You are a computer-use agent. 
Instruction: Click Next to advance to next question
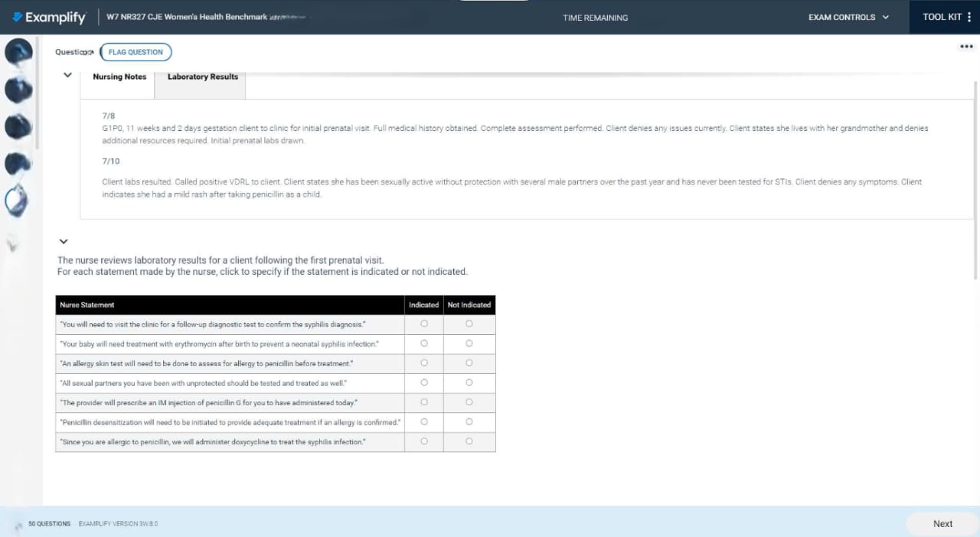point(942,524)
